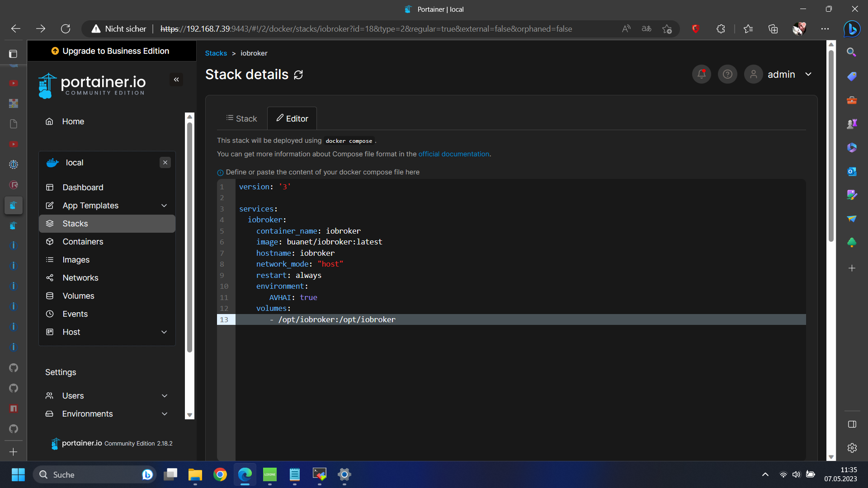Click the local environment name
The width and height of the screenshot is (868, 488).
tap(75, 163)
